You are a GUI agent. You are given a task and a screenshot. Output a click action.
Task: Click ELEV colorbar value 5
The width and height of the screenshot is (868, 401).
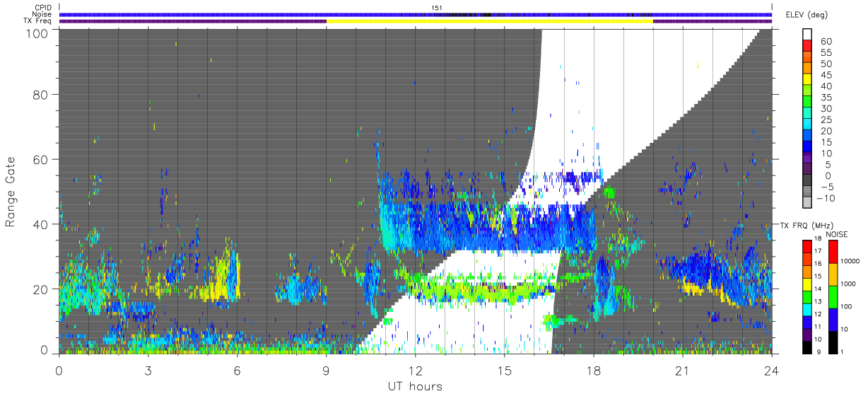(x=828, y=165)
